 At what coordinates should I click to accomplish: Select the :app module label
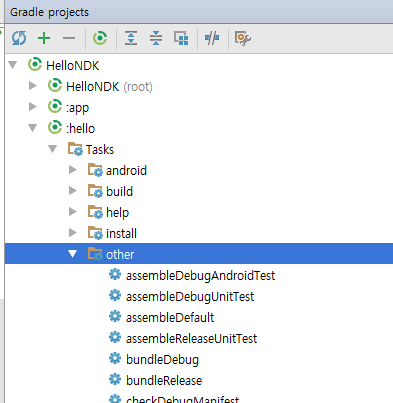pos(77,108)
